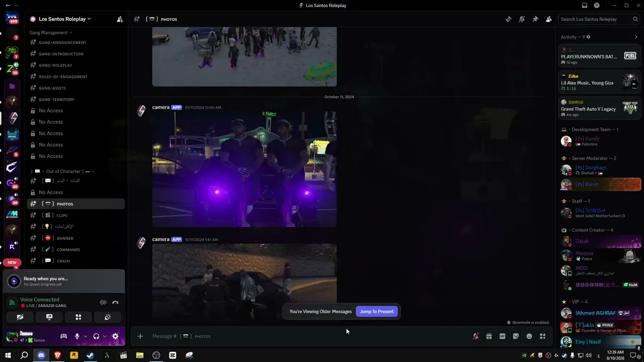Screen dimensions: 644x362
Task: Open Steam from the taskbar
Action: 90,355
